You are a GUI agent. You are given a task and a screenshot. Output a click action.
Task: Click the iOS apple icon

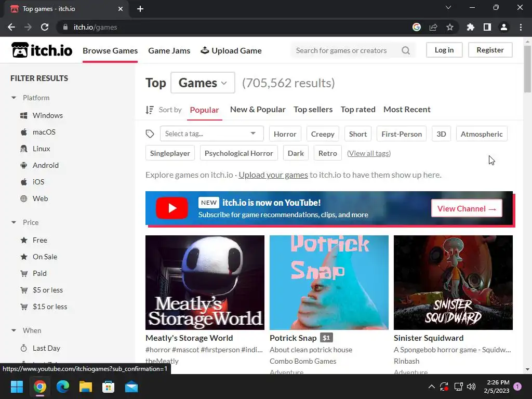click(x=24, y=182)
